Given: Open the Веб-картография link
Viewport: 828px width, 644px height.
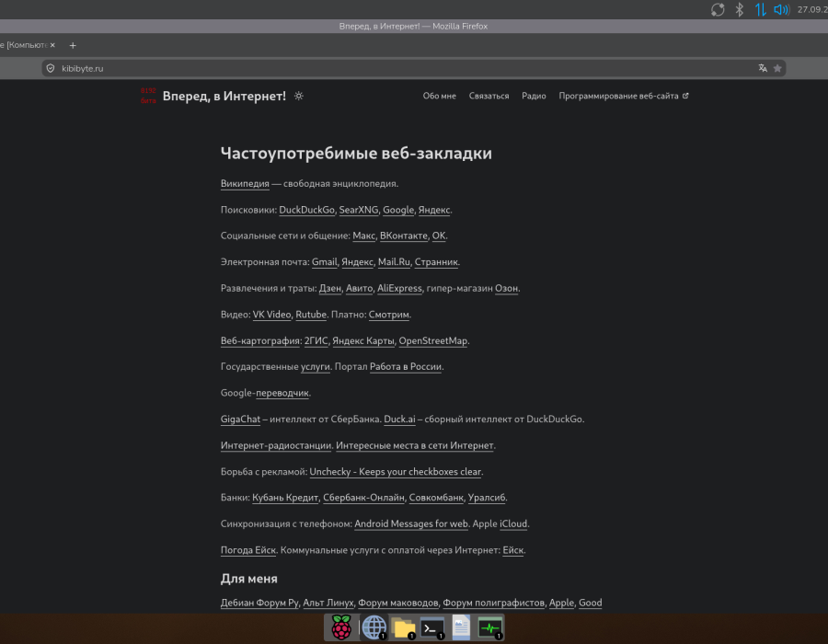Looking at the screenshot, I should coord(260,341).
